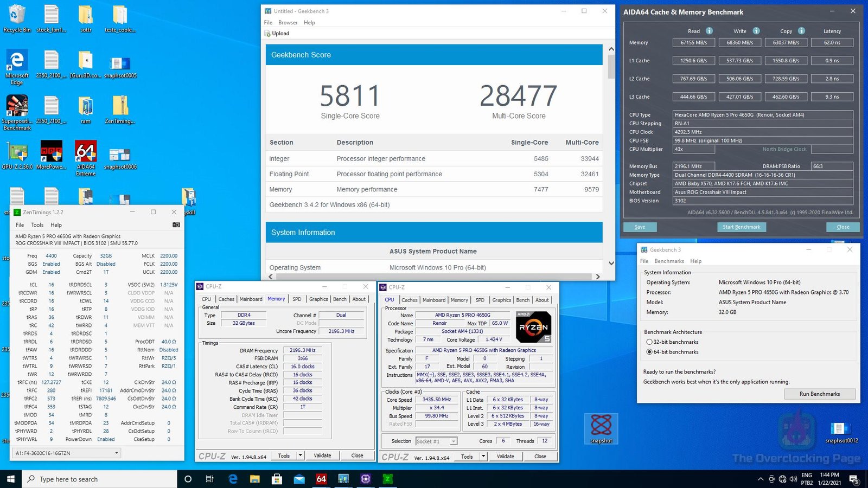The width and height of the screenshot is (868, 488).
Task: Select the 32-bit benchmarks radio button
Action: click(649, 342)
